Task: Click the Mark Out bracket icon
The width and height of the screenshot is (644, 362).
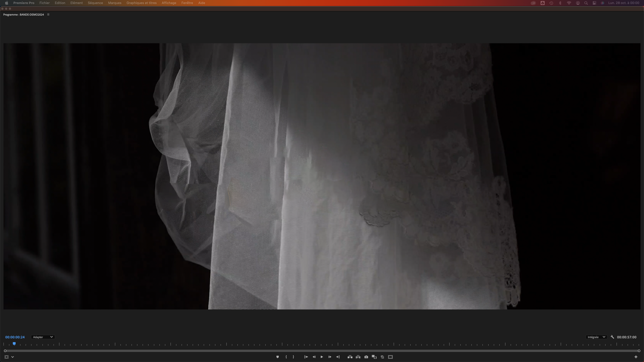Action: click(293, 357)
